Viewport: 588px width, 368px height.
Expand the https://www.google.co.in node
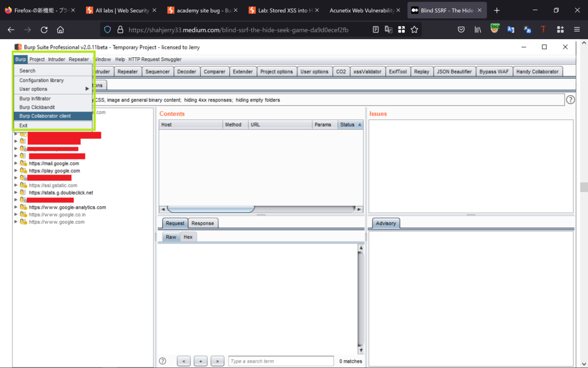(x=16, y=214)
